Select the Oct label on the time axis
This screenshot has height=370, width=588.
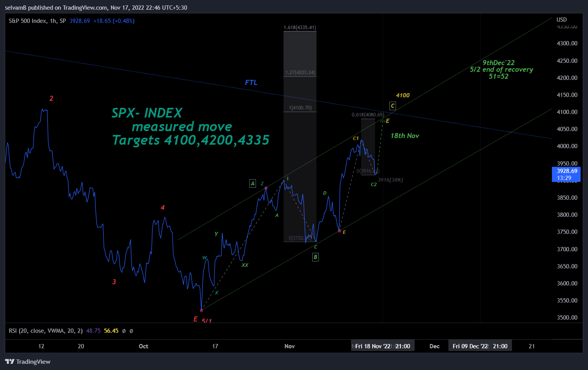point(144,346)
